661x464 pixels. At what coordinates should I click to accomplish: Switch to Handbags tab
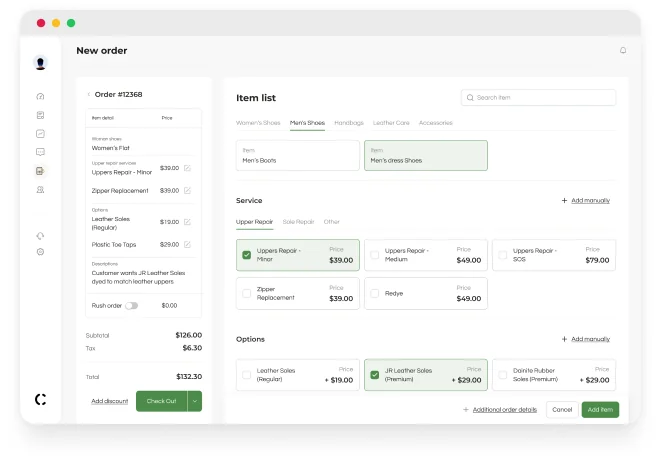349,123
